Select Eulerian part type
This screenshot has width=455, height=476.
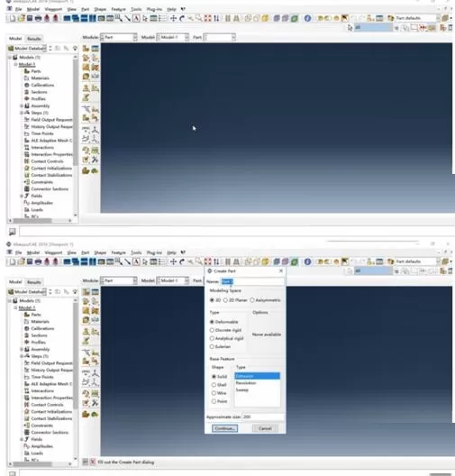(212, 346)
